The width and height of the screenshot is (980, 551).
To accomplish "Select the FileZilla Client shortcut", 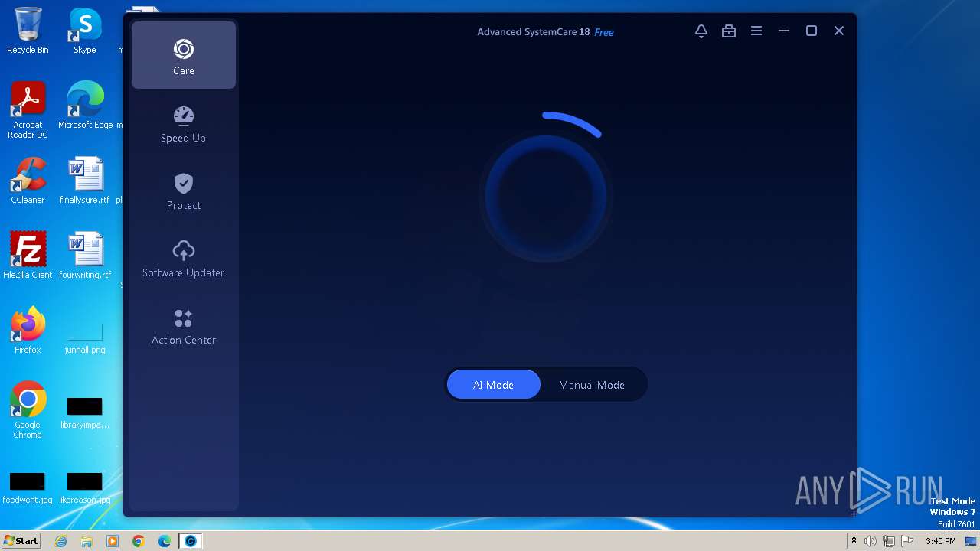I will click(28, 256).
